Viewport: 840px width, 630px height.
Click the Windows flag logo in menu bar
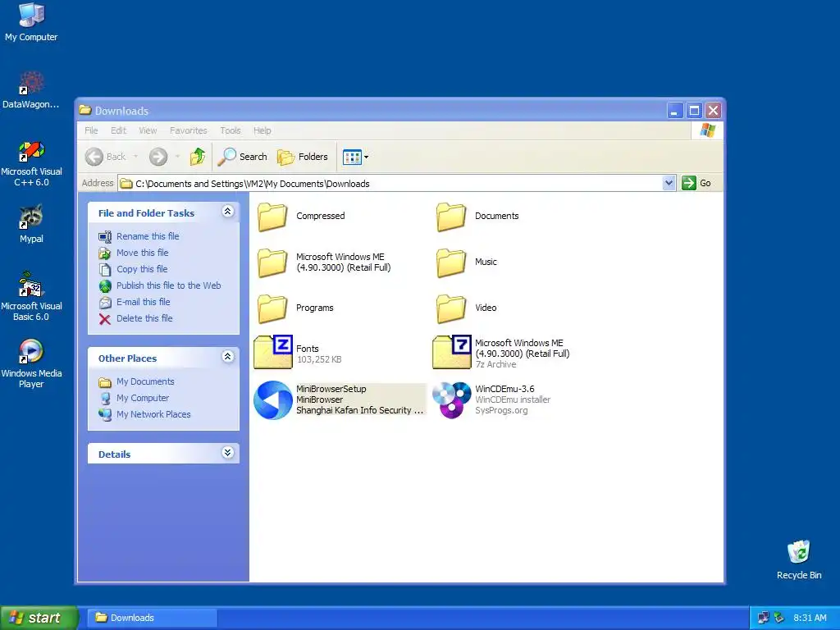click(707, 130)
